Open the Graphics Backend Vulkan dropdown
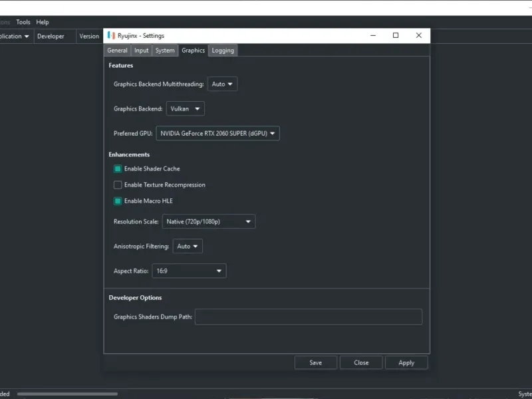This screenshot has width=532, height=399. [x=186, y=109]
